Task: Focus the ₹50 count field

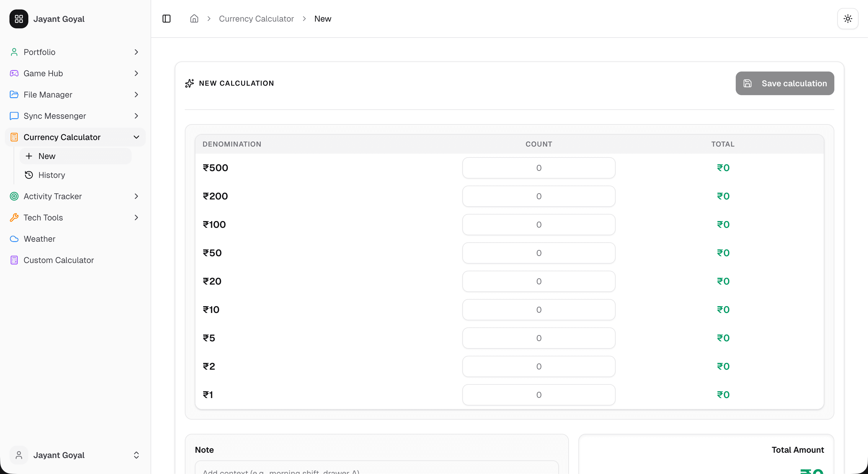Action: pos(539,253)
